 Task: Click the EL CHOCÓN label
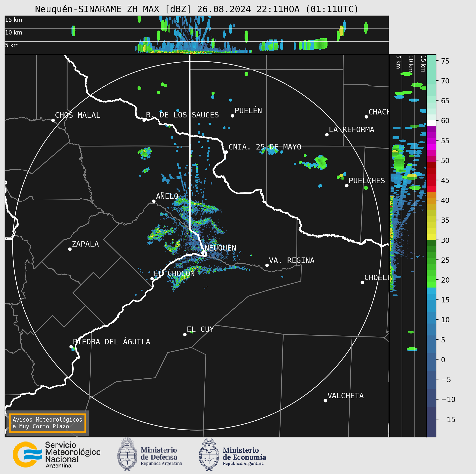coord(174,273)
